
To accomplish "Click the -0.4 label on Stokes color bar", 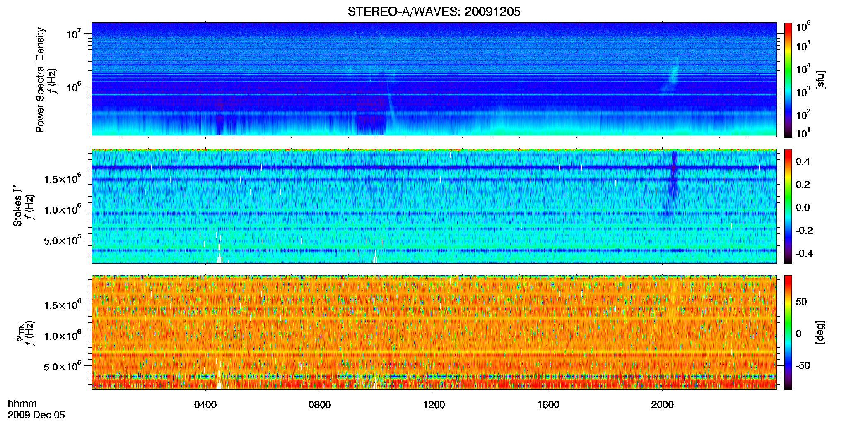I will pos(804,253).
